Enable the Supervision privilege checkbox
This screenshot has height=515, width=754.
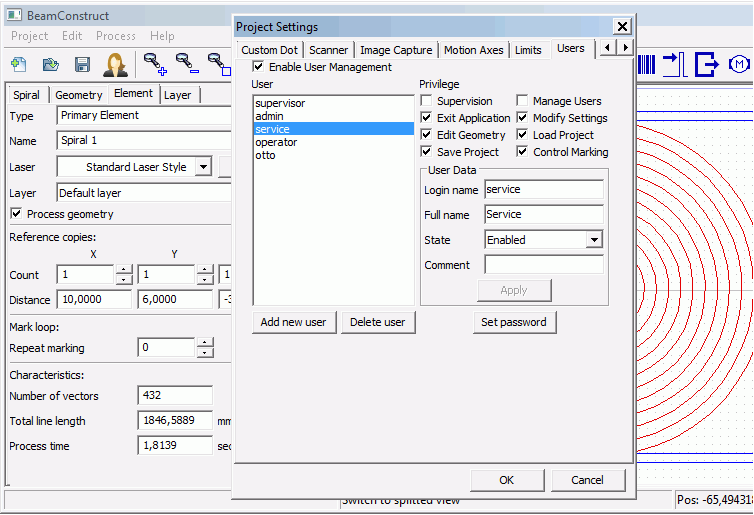click(427, 101)
